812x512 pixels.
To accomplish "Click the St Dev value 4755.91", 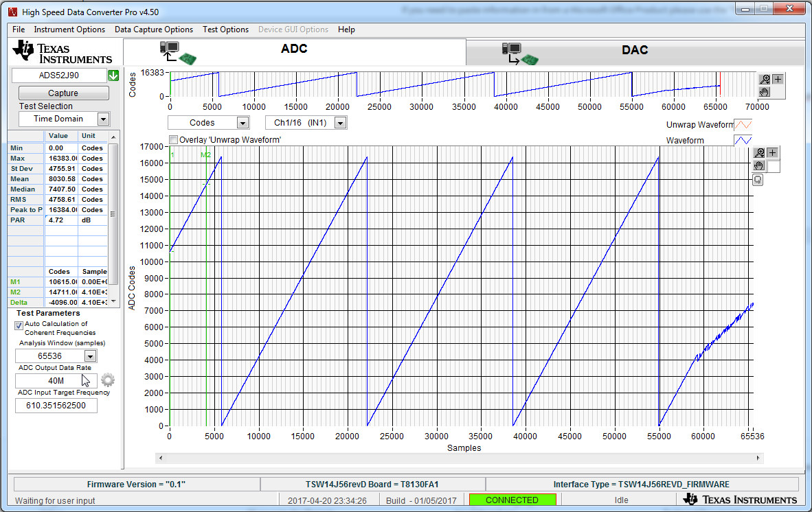I will [62, 169].
